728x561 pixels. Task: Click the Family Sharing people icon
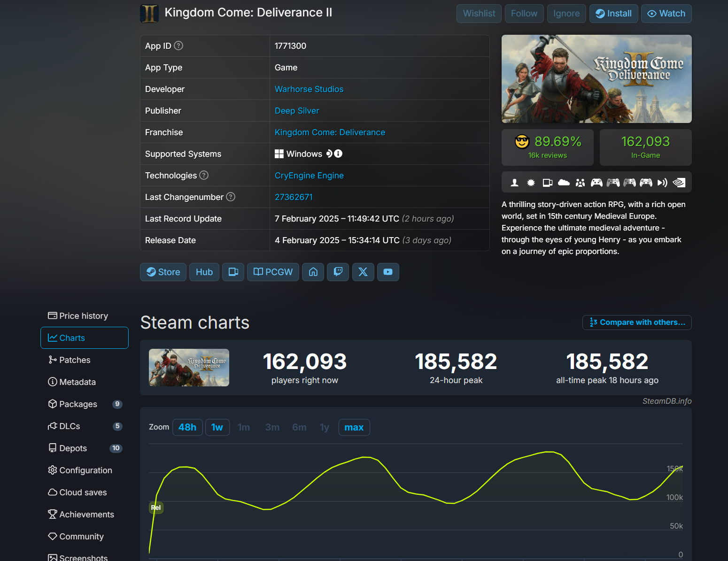pyautogui.click(x=581, y=183)
